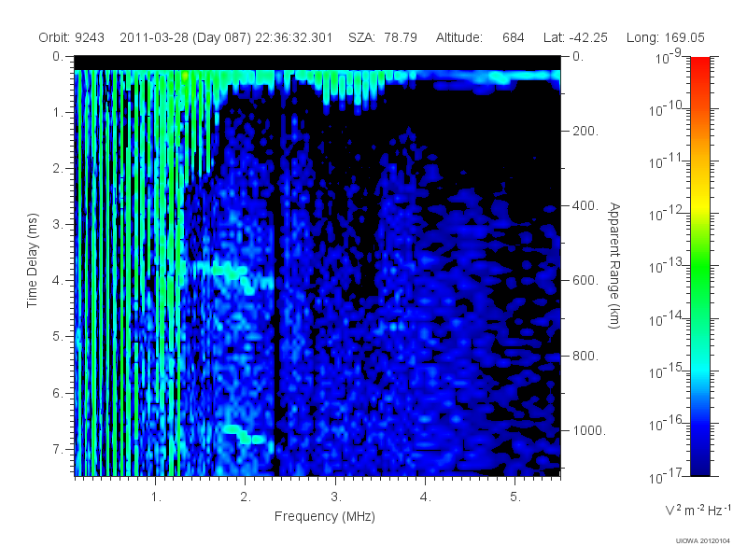Click the red top of the colorbar
This screenshot has height=560, width=747.
coord(700,64)
